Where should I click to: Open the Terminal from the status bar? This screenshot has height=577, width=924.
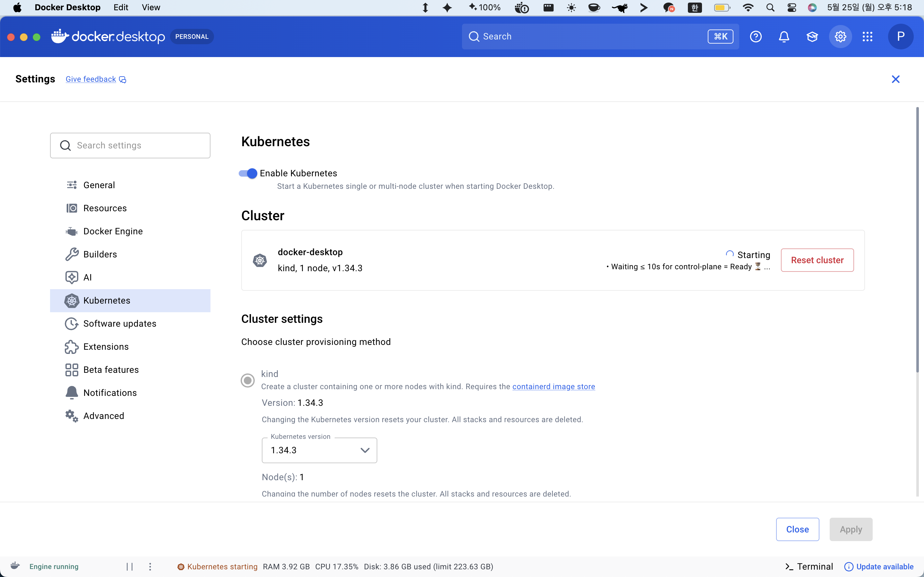(809, 566)
